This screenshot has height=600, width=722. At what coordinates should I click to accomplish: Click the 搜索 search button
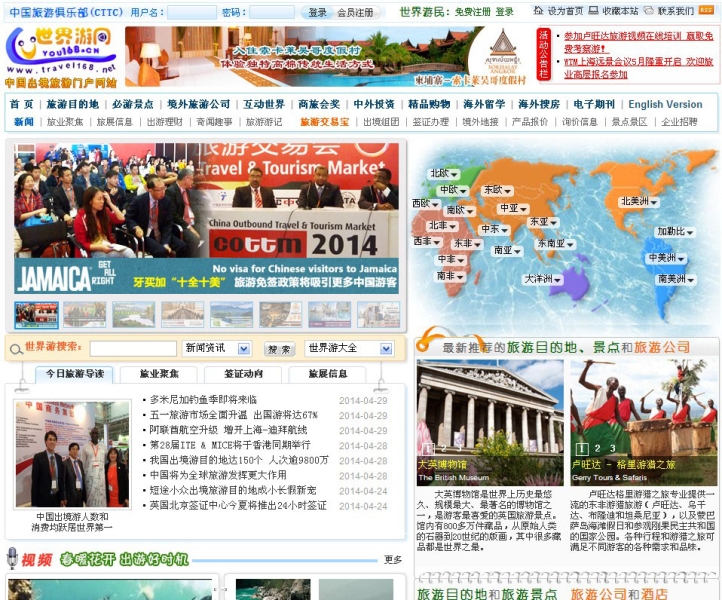[x=279, y=349]
